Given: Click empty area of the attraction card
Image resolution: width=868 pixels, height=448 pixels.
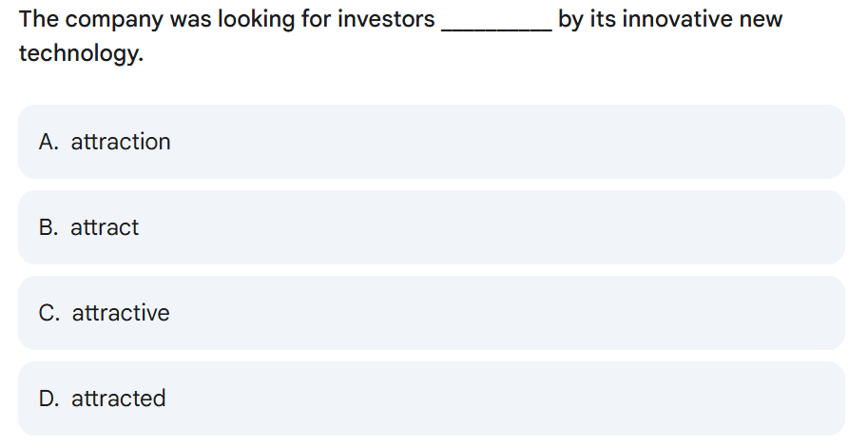Looking at the screenshot, I should pos(498,142).
